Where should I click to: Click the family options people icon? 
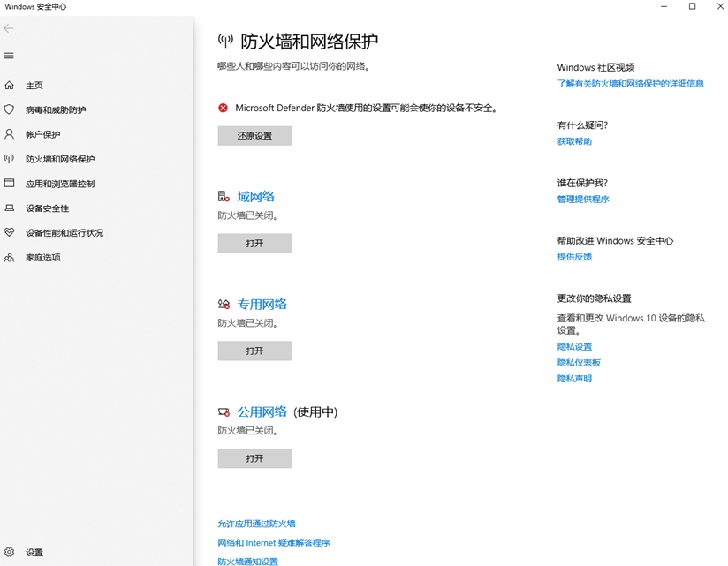[10, 257]
